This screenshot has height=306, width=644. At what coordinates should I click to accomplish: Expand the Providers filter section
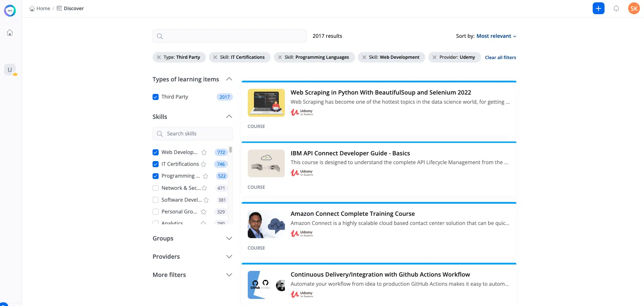tap(229, 257)
